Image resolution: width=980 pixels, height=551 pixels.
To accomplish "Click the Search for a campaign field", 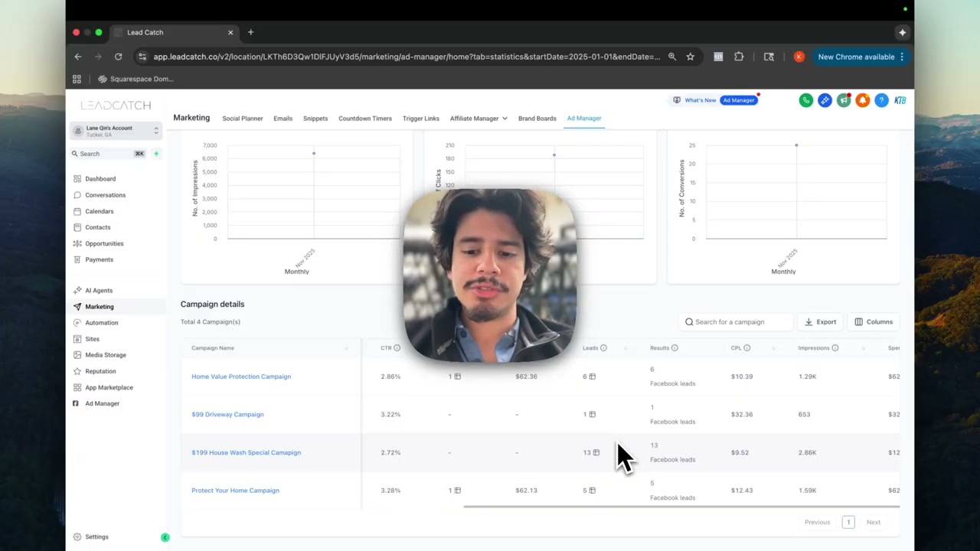I will click(x=735, y=322).
